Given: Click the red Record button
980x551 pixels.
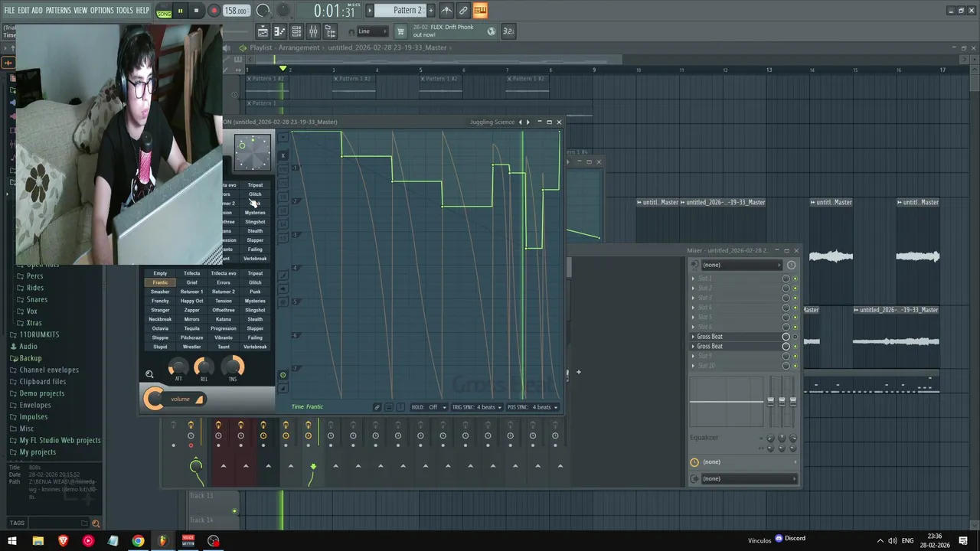Looking at the screenshot, I should click(214, 11).
